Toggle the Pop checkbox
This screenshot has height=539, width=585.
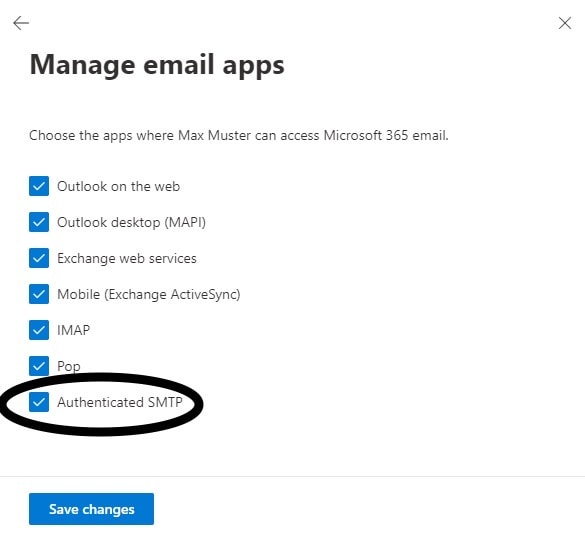(x=39, y=366)
